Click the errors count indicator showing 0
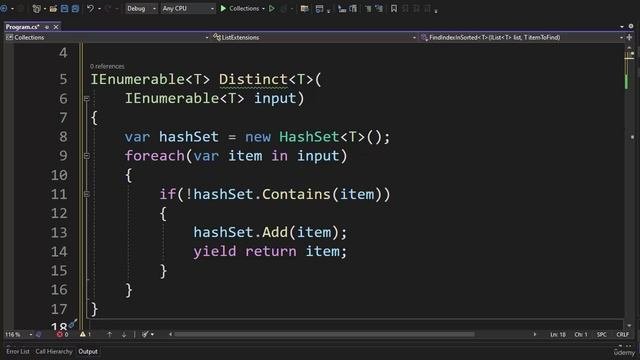The width and height of the screenshot is (640, 360). 62,334
